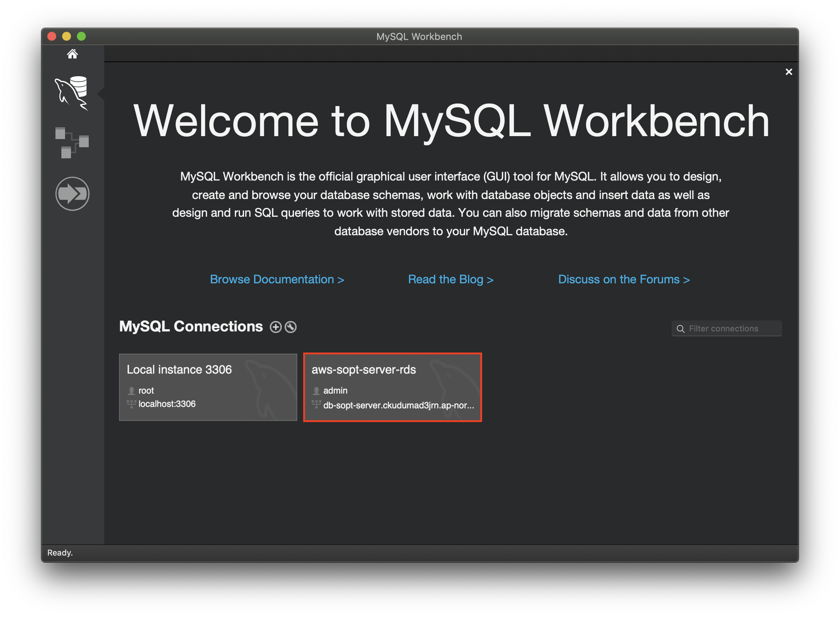Open Browse Documentation link
The width and height of the screenshot is (840, 617).
pyautogui.click(x=277, y=279)
